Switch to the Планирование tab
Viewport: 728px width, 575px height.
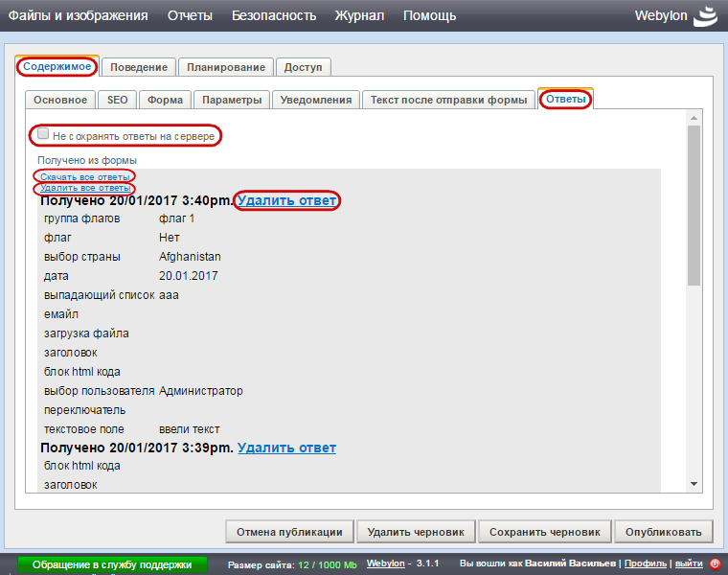point(226,67)
